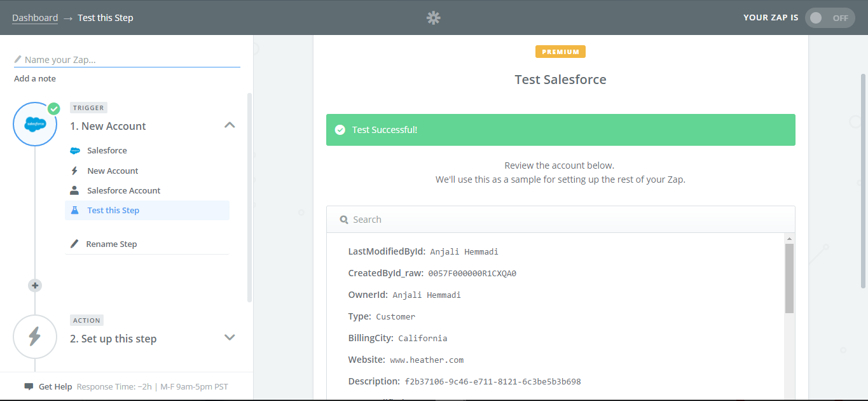Click the Review the account below text
This screenshot has height=401, width=868.
560,165
